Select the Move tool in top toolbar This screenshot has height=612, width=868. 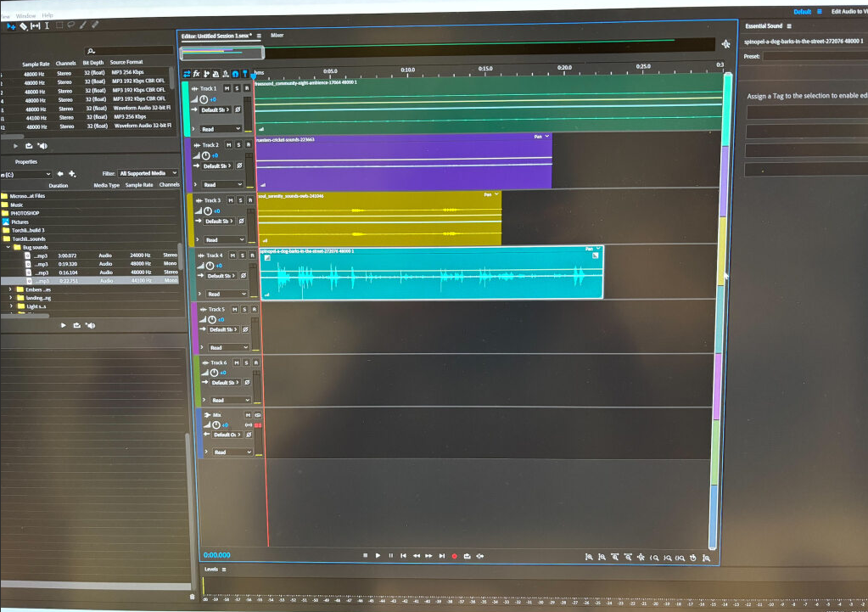coord(11,26)
